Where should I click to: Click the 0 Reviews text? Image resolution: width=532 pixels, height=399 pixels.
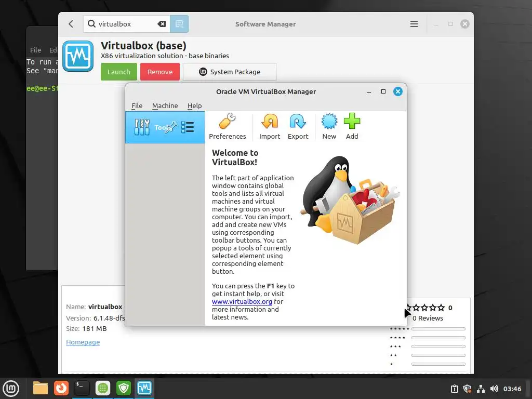pos(428,318)
